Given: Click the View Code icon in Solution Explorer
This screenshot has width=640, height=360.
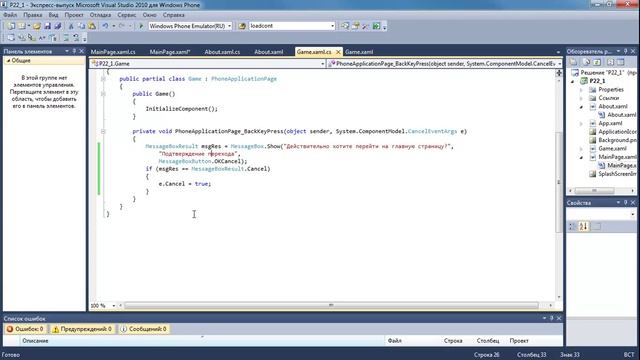Looking at the screenshot, I should [x=610, y=62].
